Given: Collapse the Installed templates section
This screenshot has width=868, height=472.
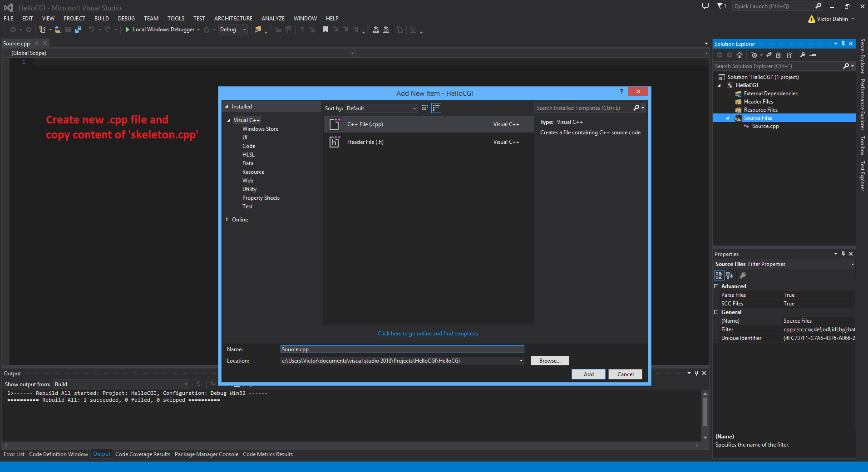Looking at the screenshot, I should 227,106.
